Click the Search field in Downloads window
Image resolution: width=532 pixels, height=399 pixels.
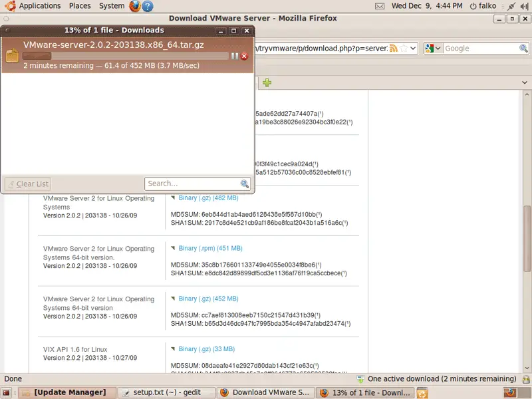(192, 184)
